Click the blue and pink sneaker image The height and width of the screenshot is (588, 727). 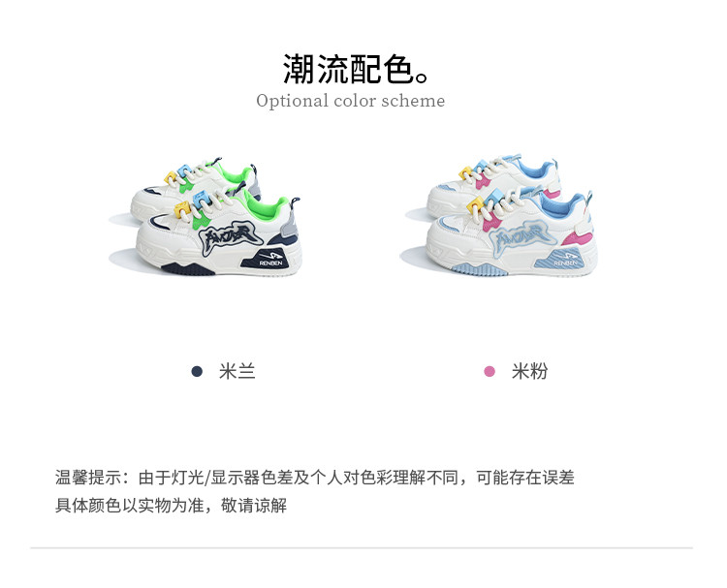tap(498, 217)
